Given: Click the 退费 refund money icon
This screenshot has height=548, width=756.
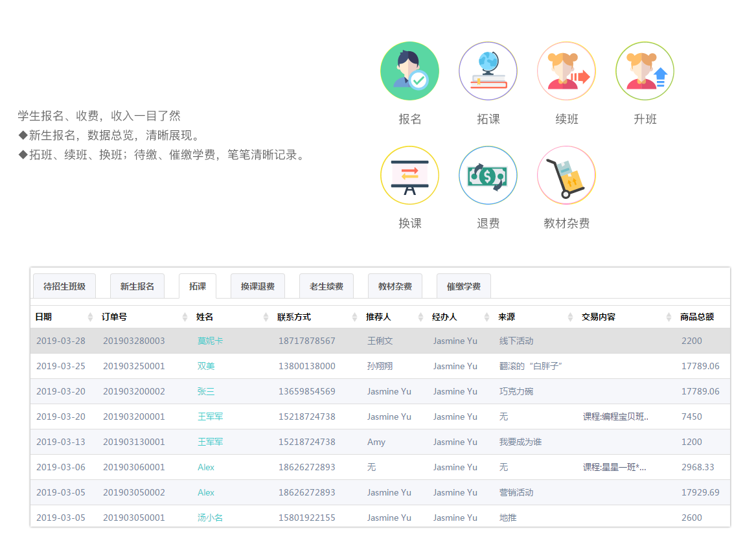Looking at the screenshot, I should click(488, 176).
